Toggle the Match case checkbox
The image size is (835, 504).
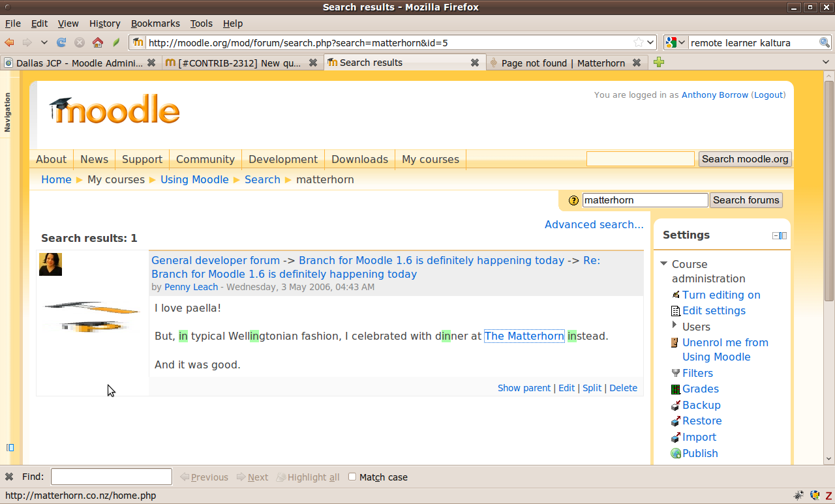click(352, 477)
